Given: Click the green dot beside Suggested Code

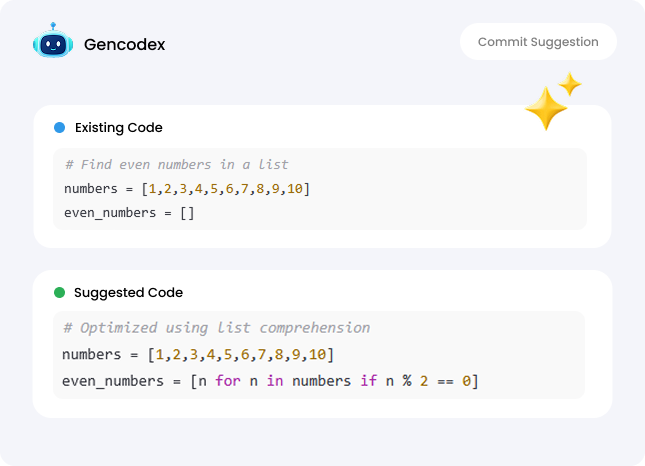Looking at the screenshot, I should (59, 293).
